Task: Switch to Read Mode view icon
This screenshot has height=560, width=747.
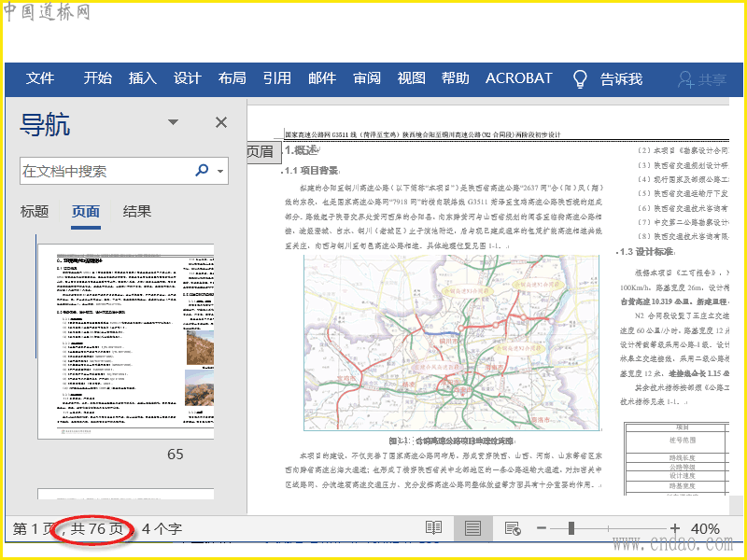Action: 433,528
